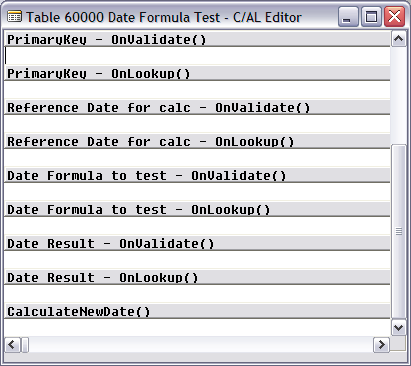The width and height of the screenshot is (411, 366).
Task: Click the horizontal scrollbar left arrow
Action: coord(12,344)
